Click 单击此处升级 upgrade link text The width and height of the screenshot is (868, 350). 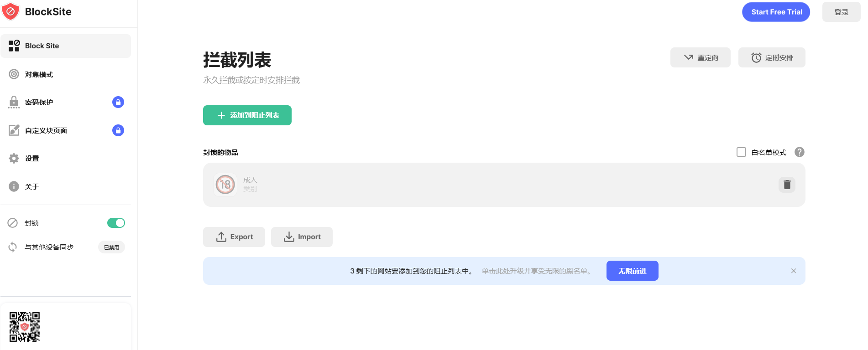(538, 271)
